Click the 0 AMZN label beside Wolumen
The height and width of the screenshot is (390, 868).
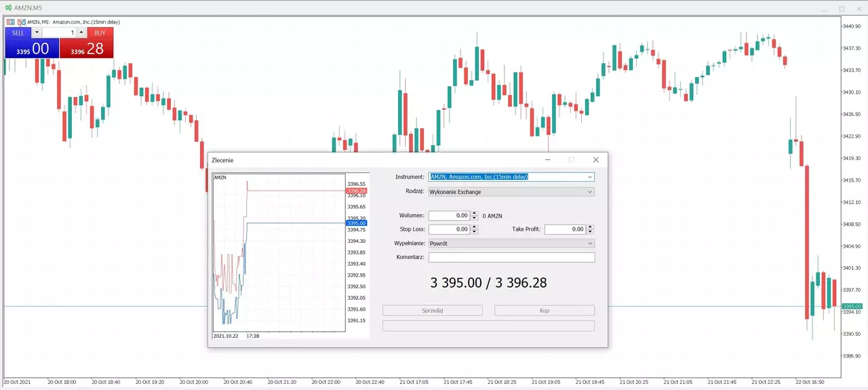(x=492, y=216)
